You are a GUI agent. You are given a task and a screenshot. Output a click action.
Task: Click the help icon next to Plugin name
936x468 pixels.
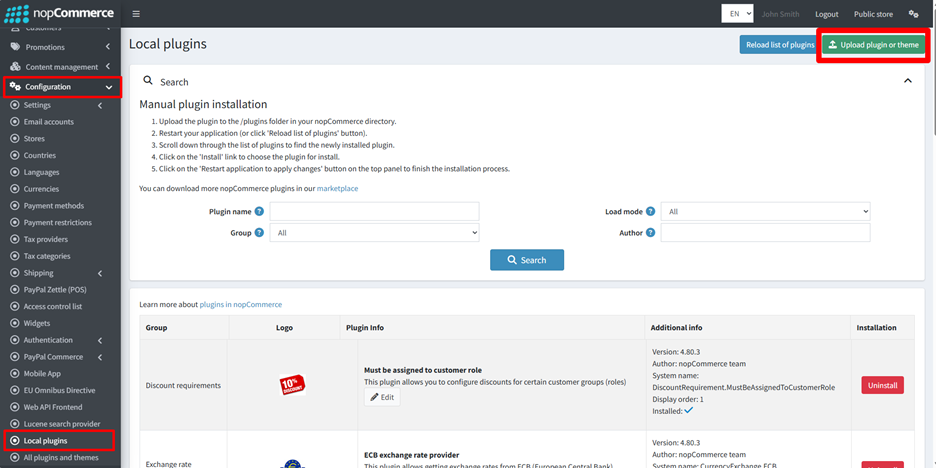coord(259,211)
